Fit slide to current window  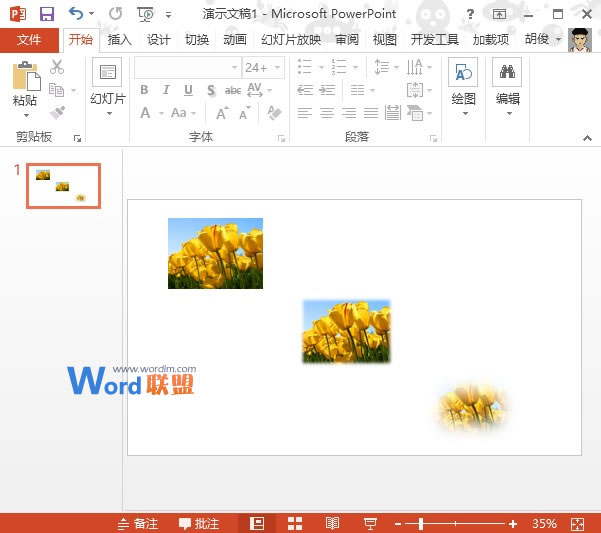coord(577,524)
